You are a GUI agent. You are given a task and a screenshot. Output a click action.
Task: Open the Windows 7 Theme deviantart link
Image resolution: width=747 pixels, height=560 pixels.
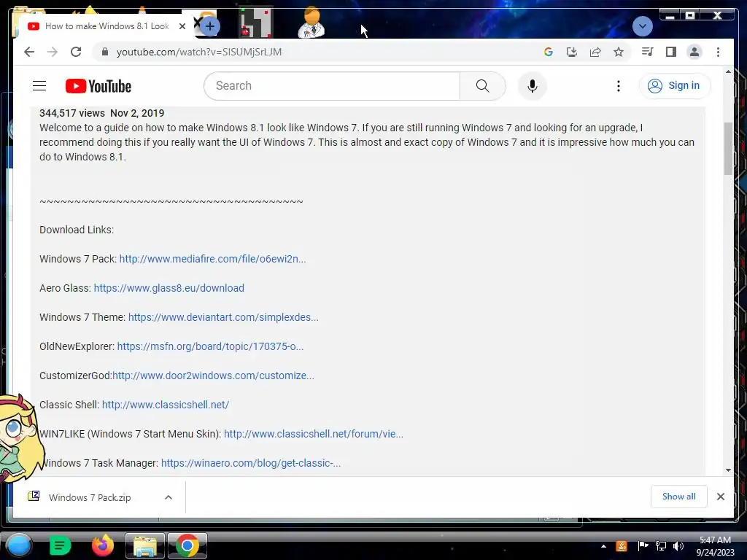(x=223, y=317)
